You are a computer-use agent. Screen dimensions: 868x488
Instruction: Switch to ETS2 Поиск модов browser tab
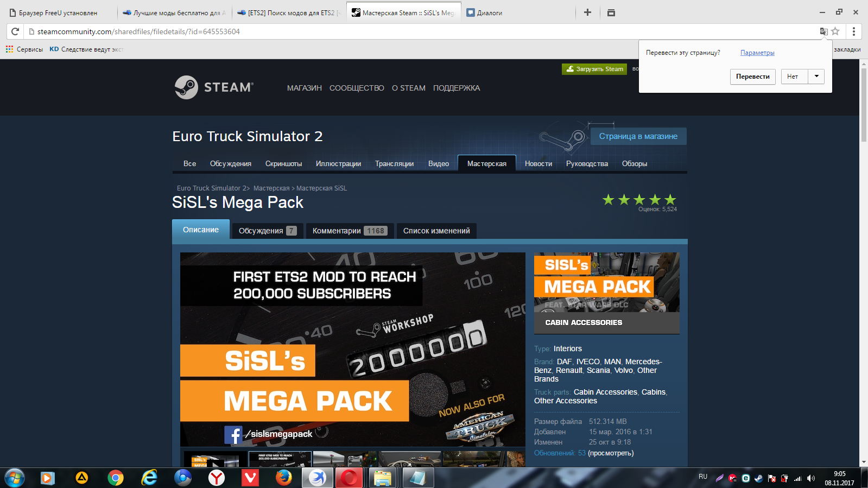[289, 12]
